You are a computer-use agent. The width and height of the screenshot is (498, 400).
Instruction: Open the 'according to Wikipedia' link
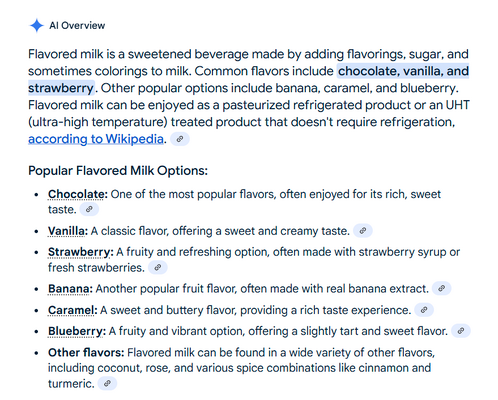point(96,139)
